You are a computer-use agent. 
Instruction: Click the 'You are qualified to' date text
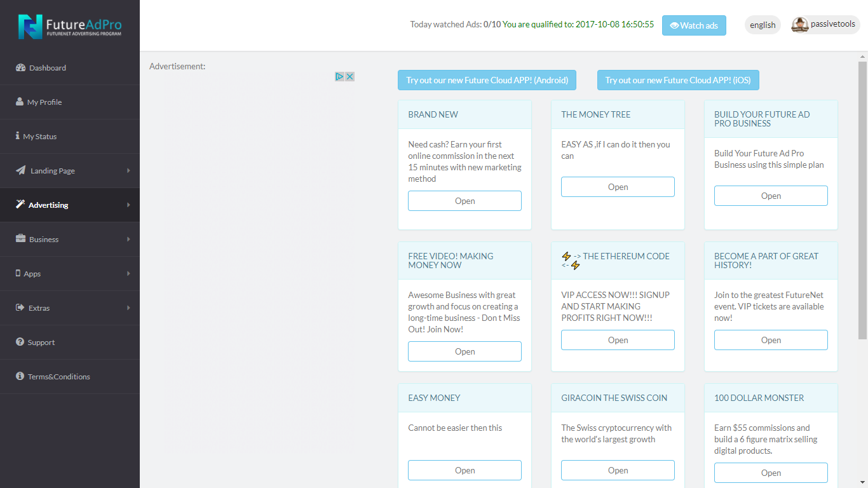point(578,25)
